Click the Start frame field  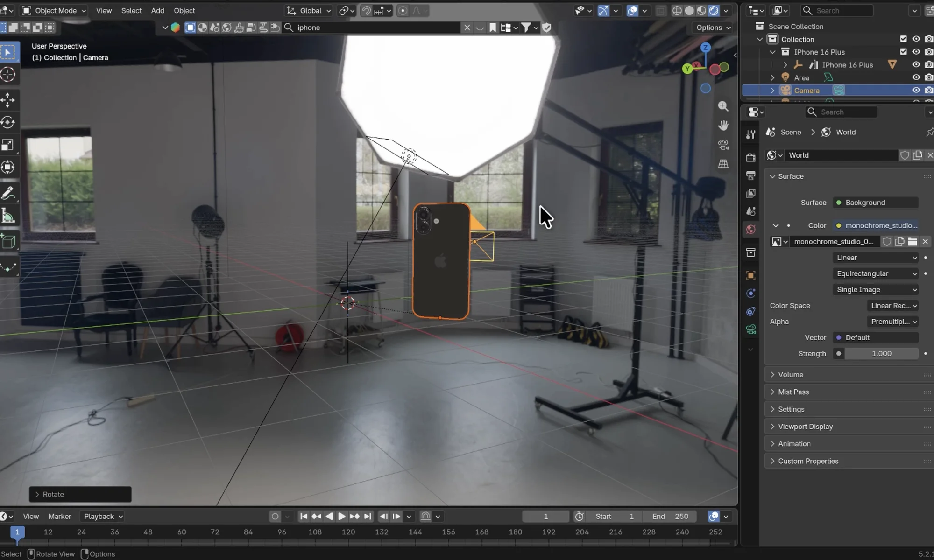(615, 516)
